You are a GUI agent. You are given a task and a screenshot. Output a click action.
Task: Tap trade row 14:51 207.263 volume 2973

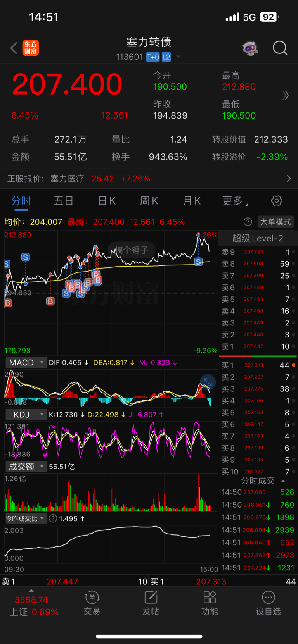click(x=258, y=555)
